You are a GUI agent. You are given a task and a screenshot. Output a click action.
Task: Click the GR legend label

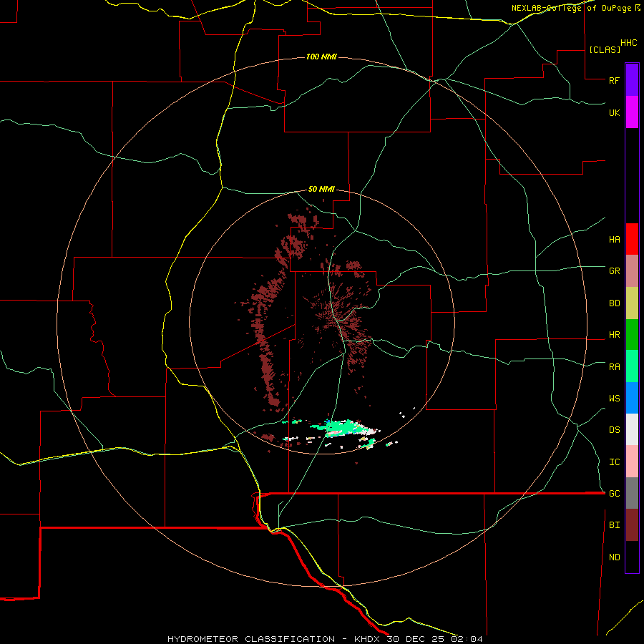(x=614, y=271)
